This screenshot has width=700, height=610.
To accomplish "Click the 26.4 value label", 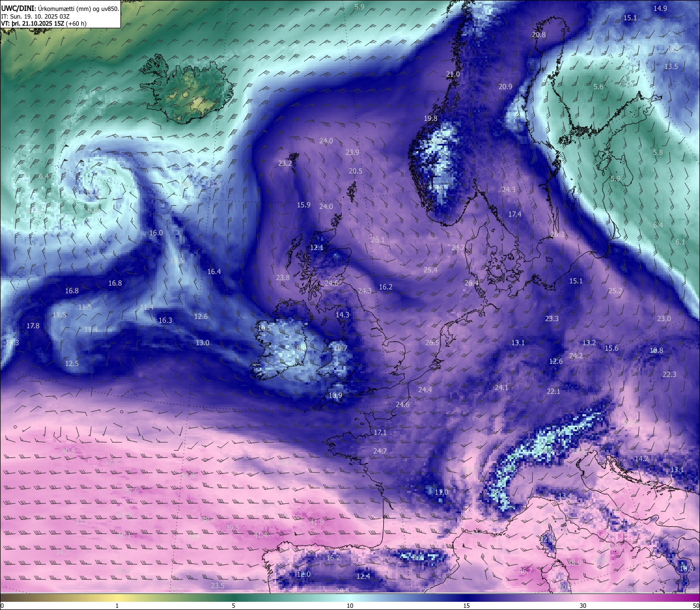I will point(471,283).
